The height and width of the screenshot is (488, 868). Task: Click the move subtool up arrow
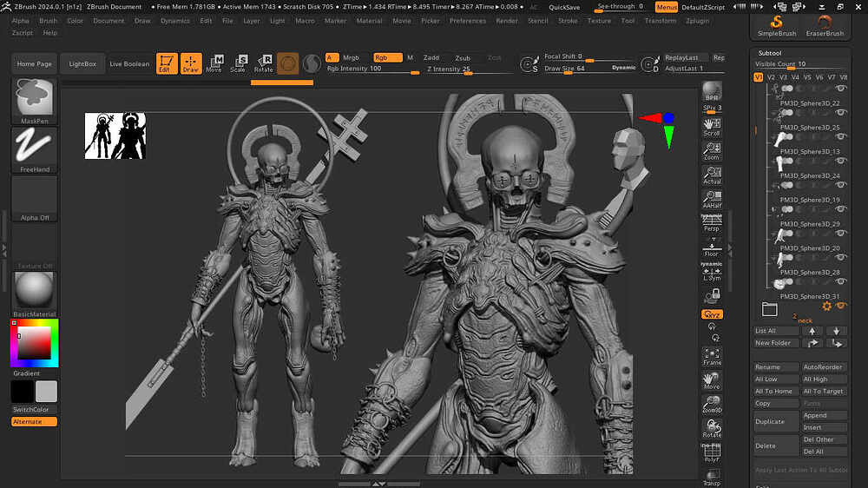point(812,331)
